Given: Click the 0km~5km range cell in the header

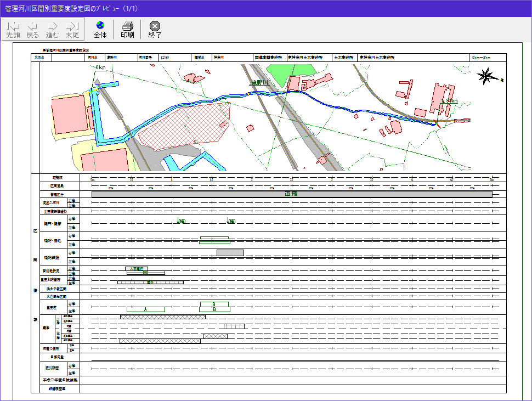Looking at the screenshot, I should pyautogui.click(x=480, y=57).
